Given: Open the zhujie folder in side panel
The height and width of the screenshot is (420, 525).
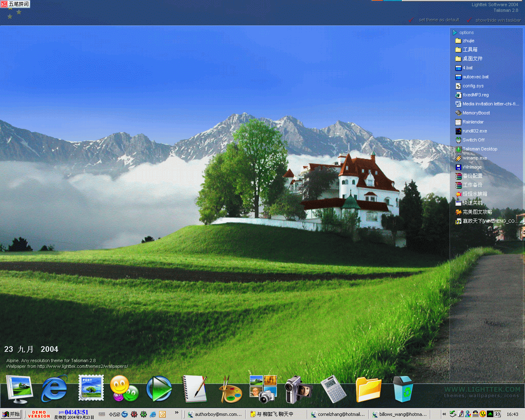Looking at the screenshot, I should [468, 41].
